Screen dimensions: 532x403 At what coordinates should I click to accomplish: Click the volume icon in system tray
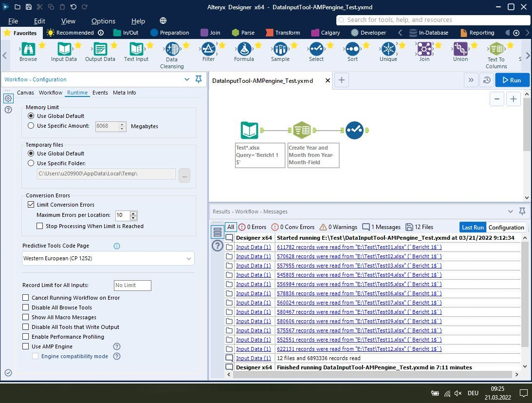[458, 393]
